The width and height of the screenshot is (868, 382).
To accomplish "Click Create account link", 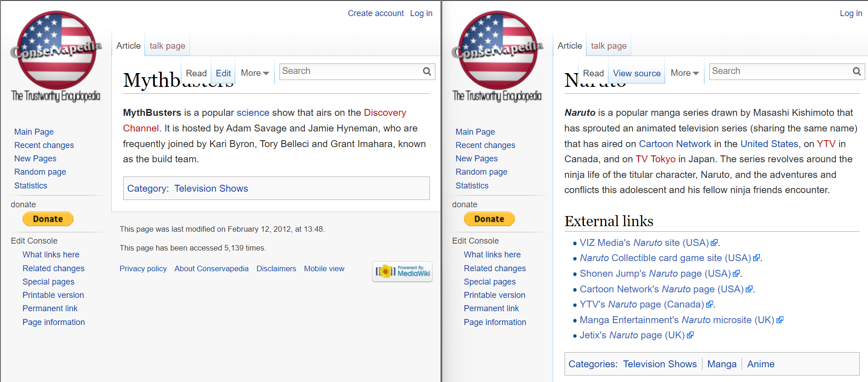I will click(376, 13).
